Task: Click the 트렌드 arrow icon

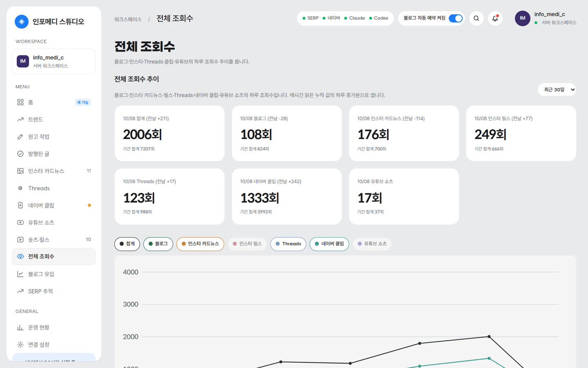Action: pos(20,119)
